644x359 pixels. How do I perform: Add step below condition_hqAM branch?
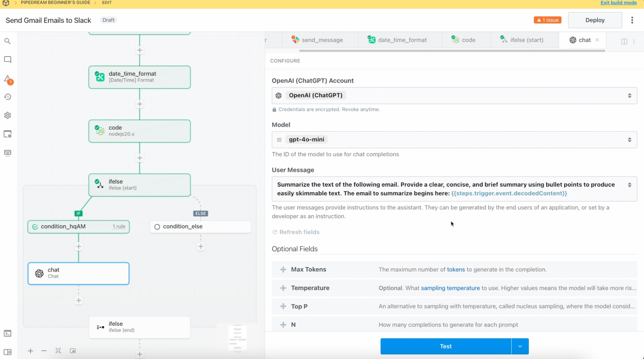click(78, 246)
